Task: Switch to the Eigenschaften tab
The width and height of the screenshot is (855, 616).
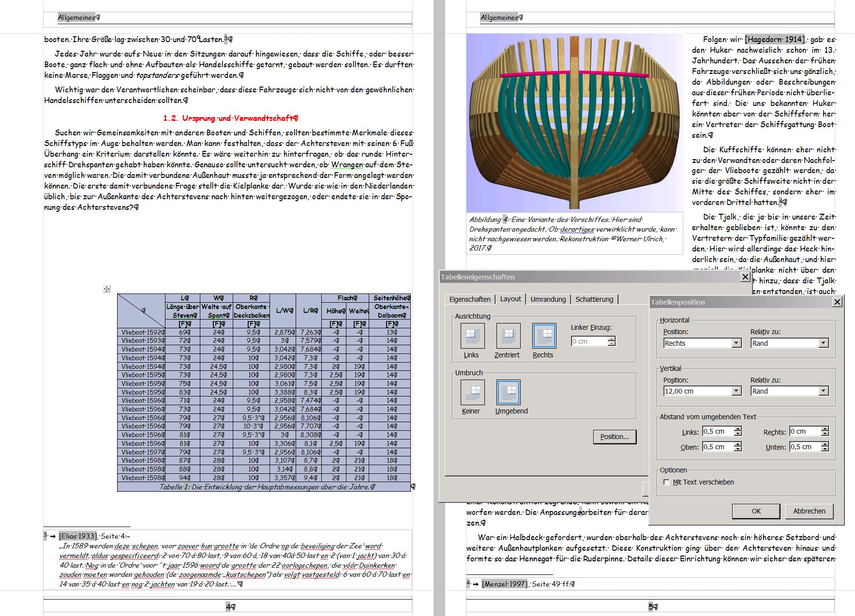Action: pos(469,299)
